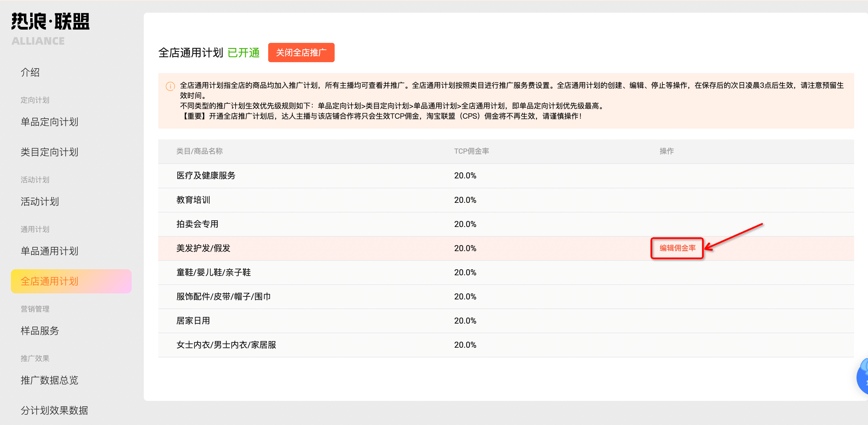The height and width of the screenshot is (425, 868).
Task: Click the TCP佣金率 column header
Action: pyautogui.click(x=471, y=151)
